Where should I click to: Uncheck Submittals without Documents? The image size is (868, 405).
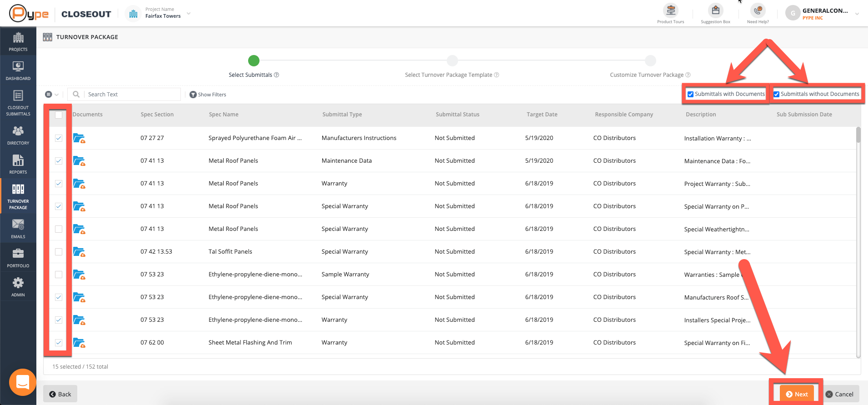click(777, 94)
